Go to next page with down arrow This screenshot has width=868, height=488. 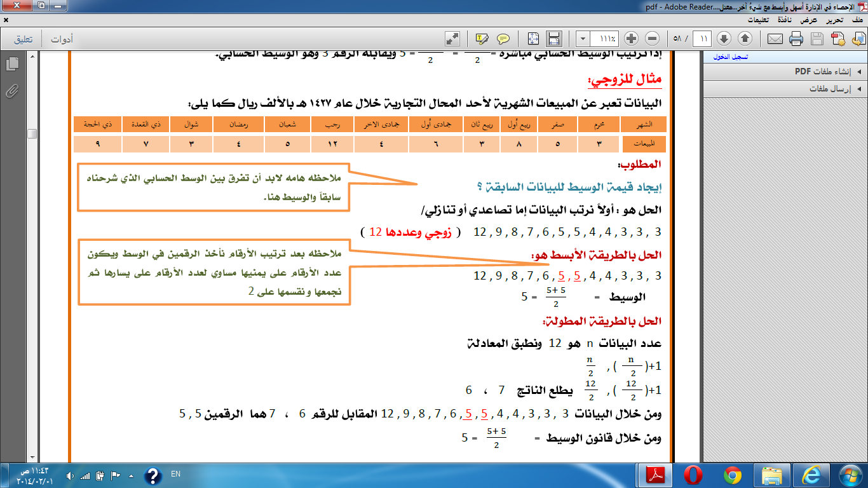[x=724, y=39]
